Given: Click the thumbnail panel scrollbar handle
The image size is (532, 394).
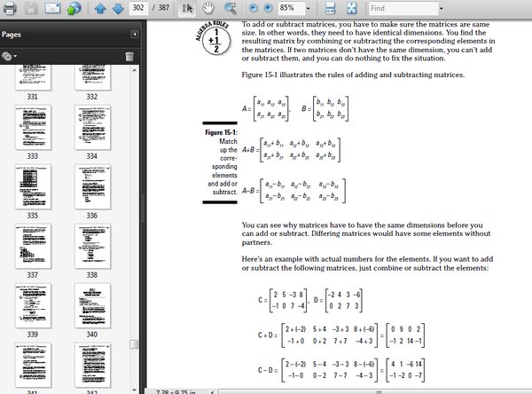Looking at the screenshot, I should [135, 344].
